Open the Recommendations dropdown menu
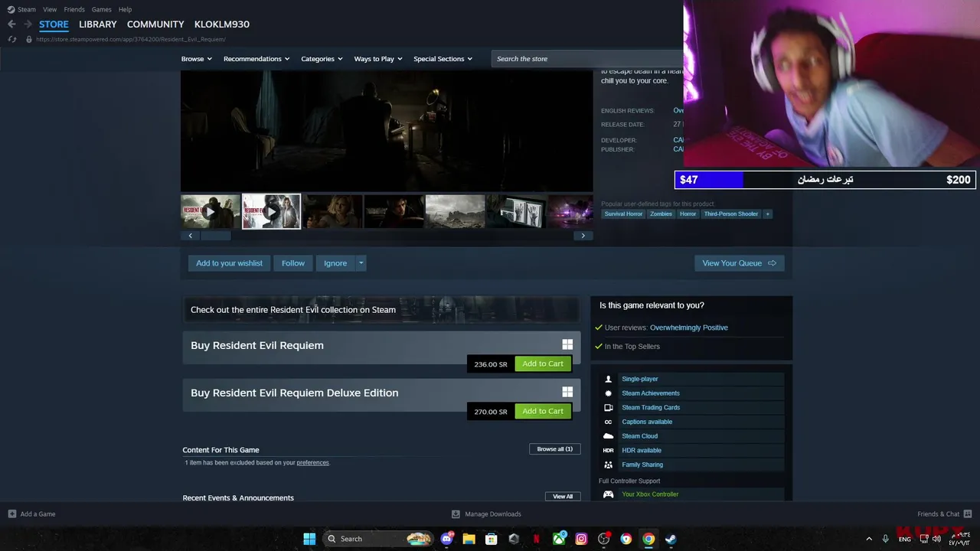Image resolution: width=980 pixels, height=551 pixels. tap(256, 59)
